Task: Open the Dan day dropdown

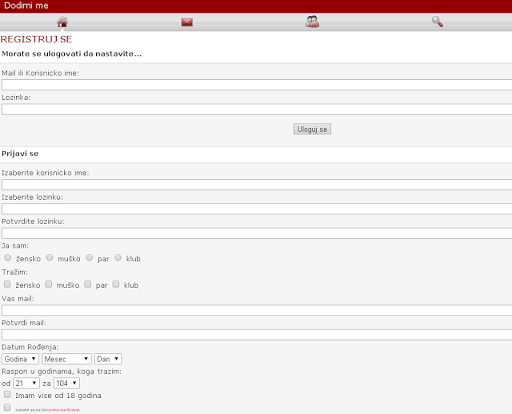Action: pyautogui.click(x=108, y=359)
